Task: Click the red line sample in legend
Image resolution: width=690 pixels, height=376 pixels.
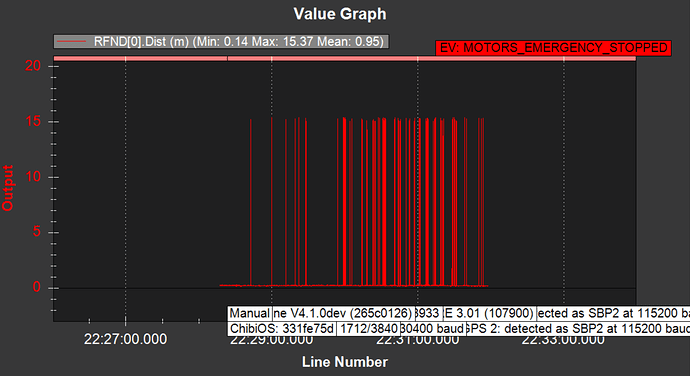Action: pyautogui.click(x=72, y=42)
